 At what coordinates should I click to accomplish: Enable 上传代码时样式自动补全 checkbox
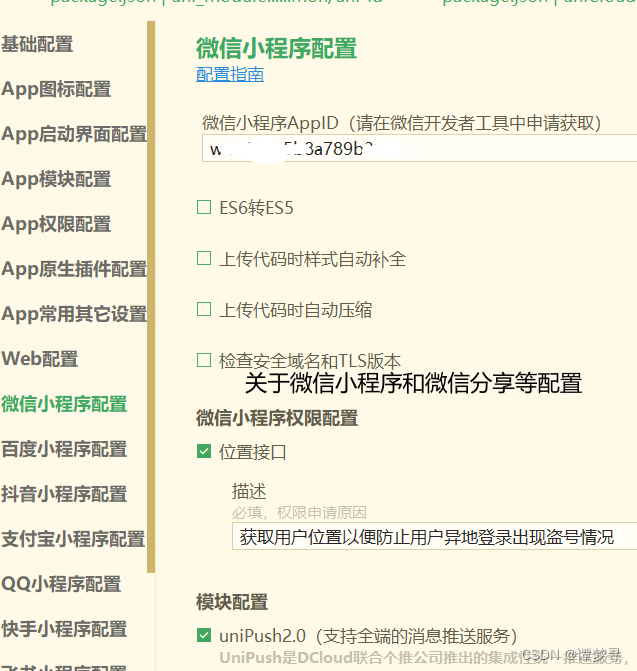pos(204,258)
